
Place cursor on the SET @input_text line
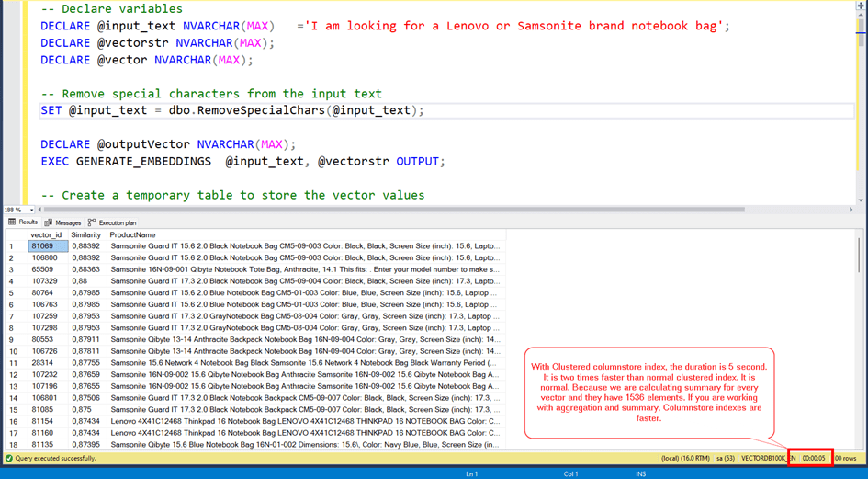[x=231, y=110]
